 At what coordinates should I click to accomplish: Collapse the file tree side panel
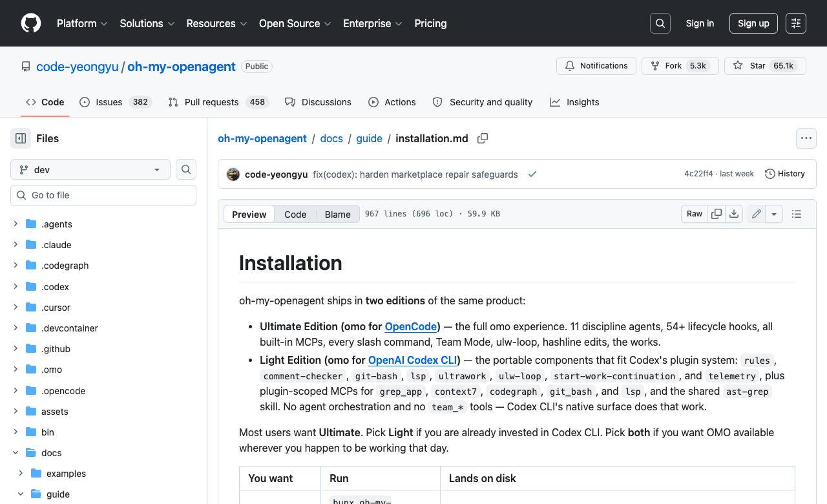click(21, 138)
